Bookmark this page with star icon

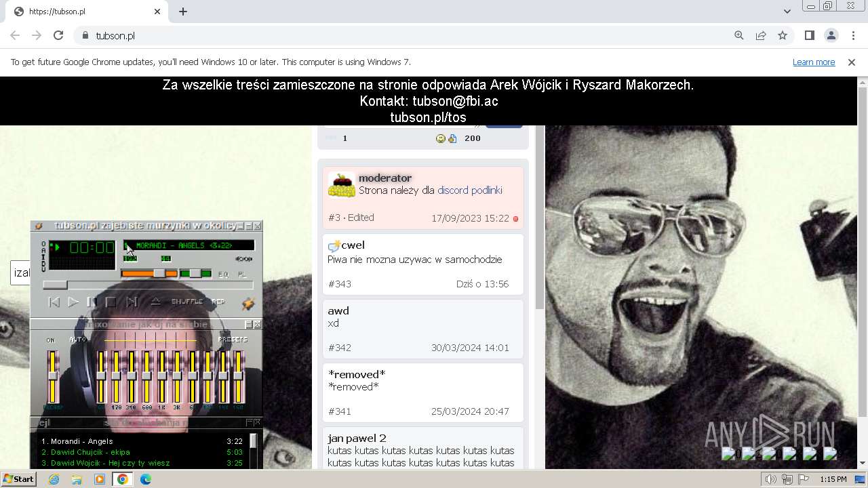[783, 36]
